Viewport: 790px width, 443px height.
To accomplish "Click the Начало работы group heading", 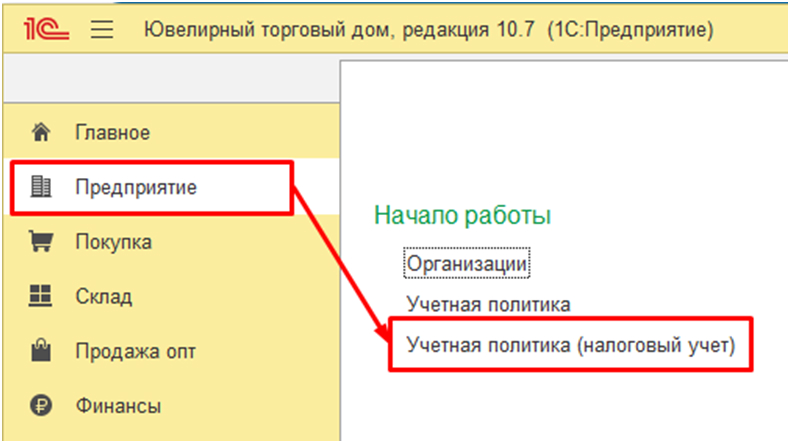I will (x=463, y=215).
